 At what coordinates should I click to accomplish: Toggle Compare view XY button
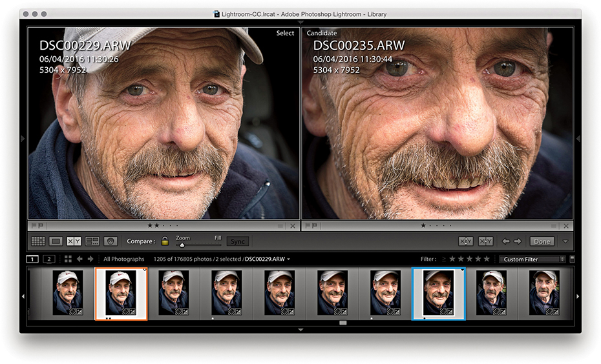(74, 241)
